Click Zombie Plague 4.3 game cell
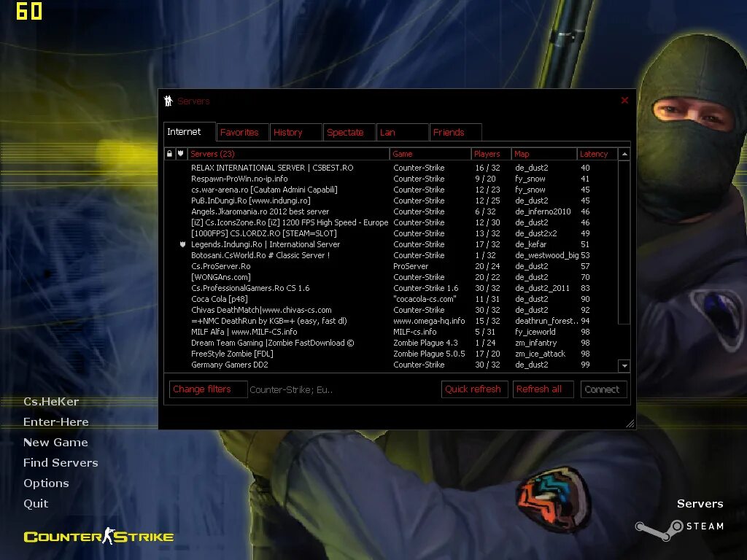This screenshot has width=747, height=560. [x=425, y=343]
